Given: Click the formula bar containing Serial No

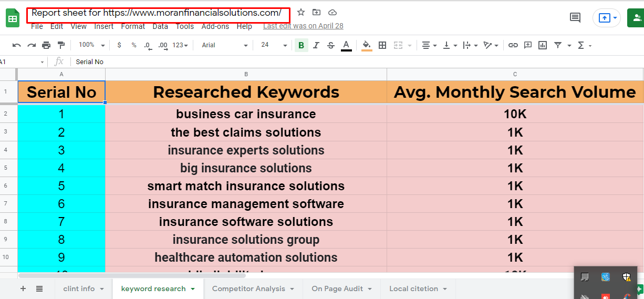Looking at the screenshot, I should (x=356, y=61).
